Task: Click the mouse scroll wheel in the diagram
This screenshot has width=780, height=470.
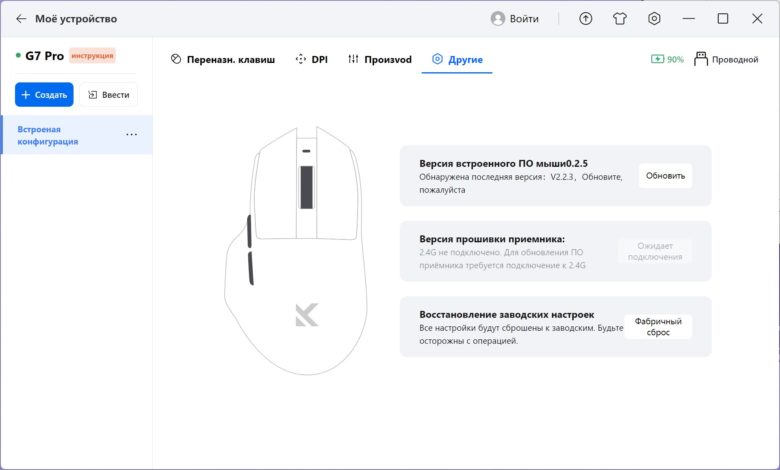Action: coord(306,187)
